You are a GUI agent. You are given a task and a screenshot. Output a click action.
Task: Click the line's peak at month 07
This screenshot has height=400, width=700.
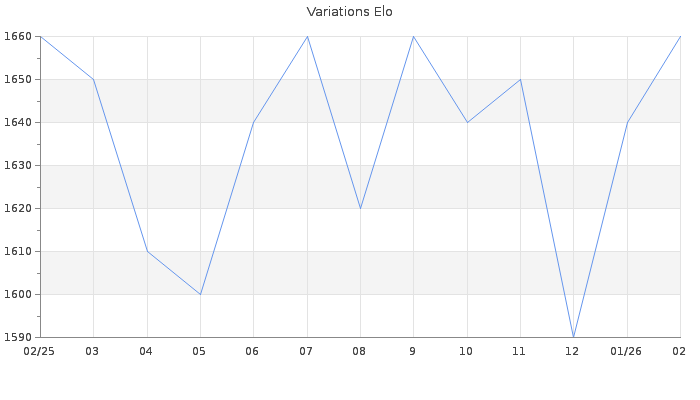[307, 36]
